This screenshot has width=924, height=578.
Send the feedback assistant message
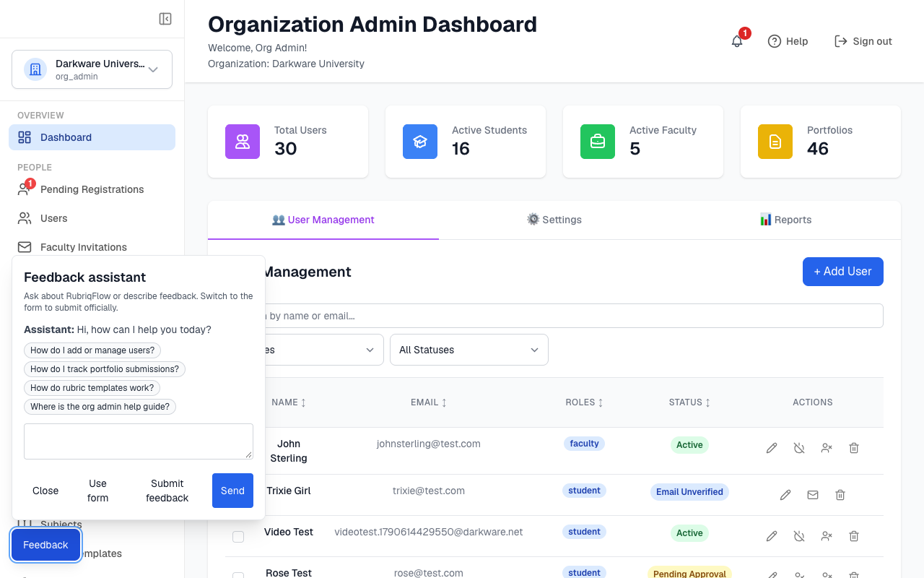232,491
